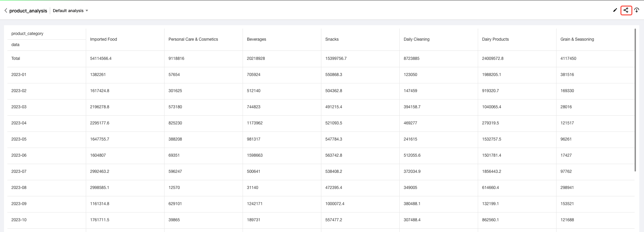Screen dimensions: 644x232
Task: Click cell 279319.5 in 2023-04 row
Action: coord(491,123)
